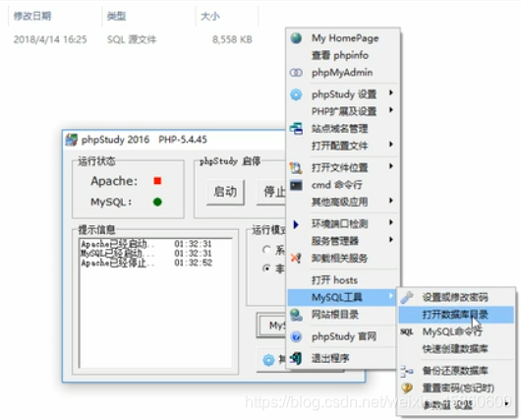Select the 系 run mode radio button
Viewport: 521px width, 420px height.
266,250
